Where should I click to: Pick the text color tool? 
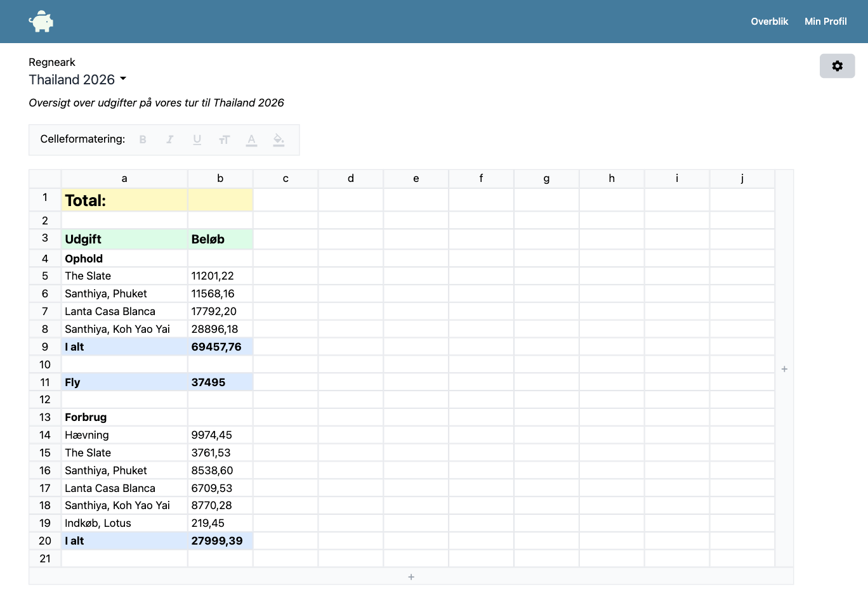[x=252, y=139]
